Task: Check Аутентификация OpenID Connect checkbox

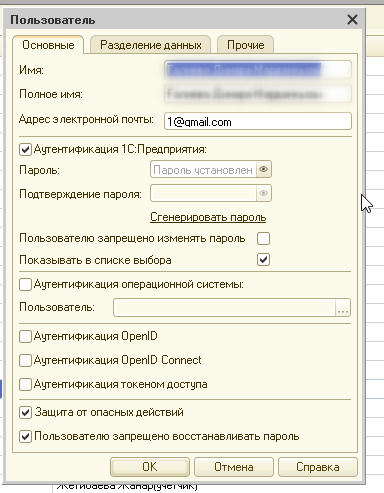Action: coord(25,360)
